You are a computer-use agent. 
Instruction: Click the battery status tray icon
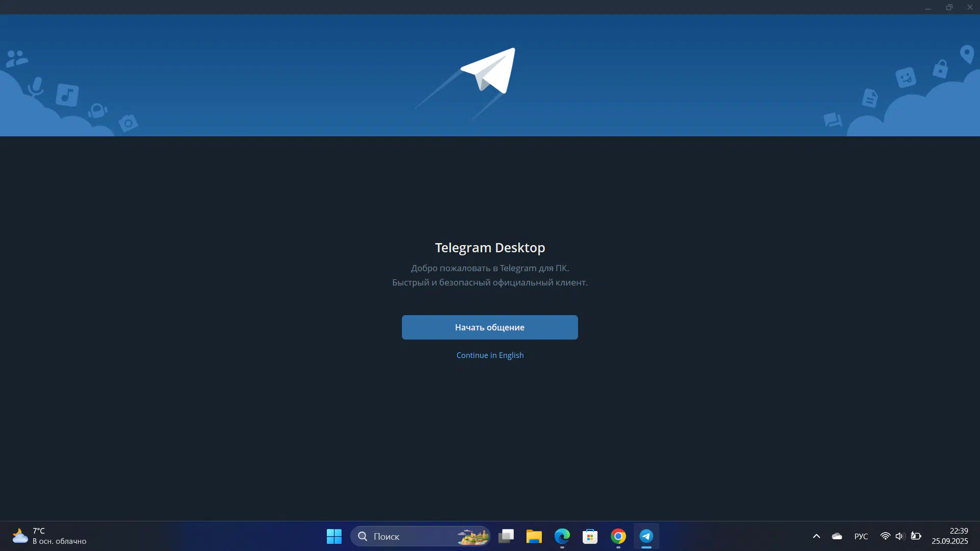tap(916, 536)
